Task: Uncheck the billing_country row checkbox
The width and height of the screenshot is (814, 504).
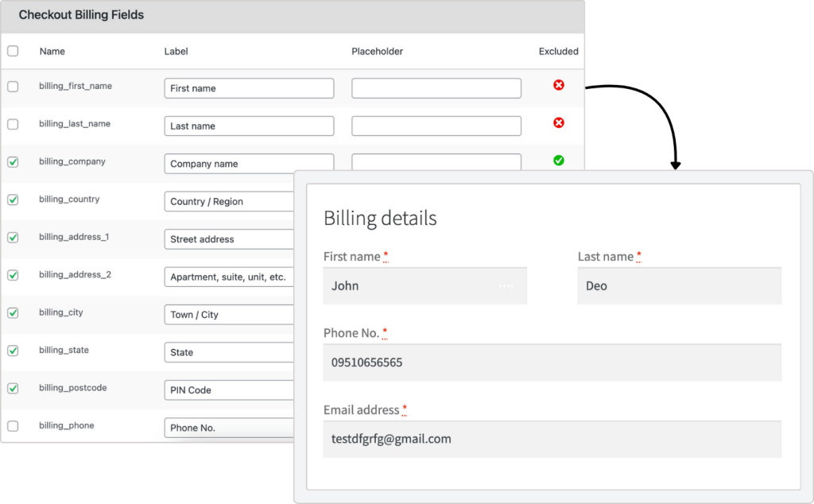Action: pyautogui.click(x=13, y=200)
